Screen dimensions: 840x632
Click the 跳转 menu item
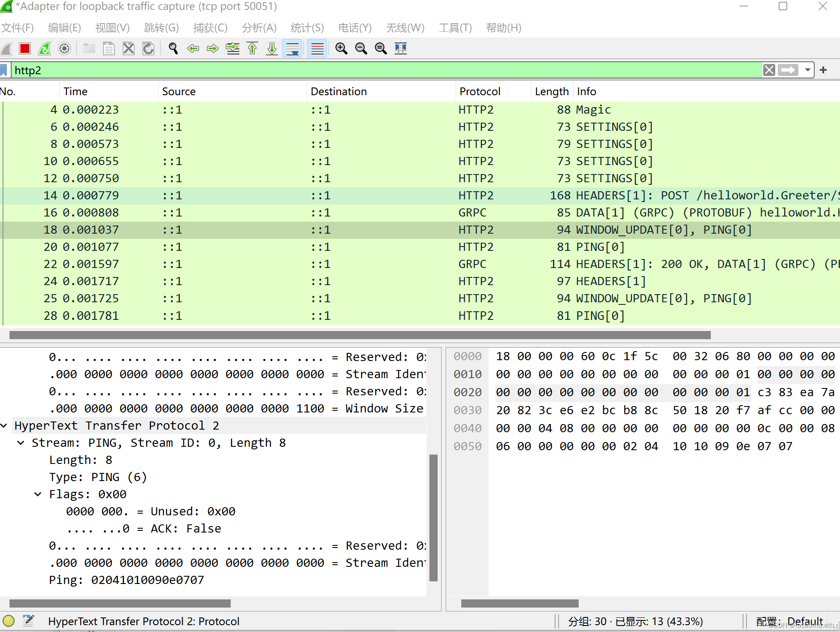161,27
